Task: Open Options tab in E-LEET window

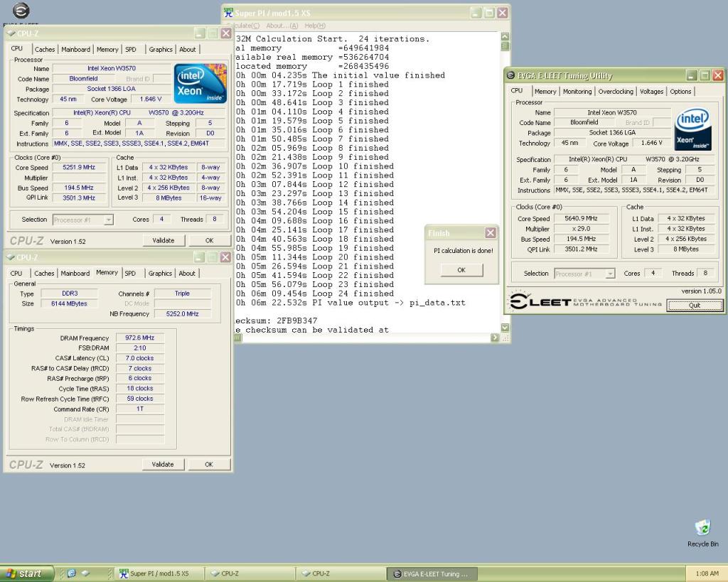Action: click(680, 92)
